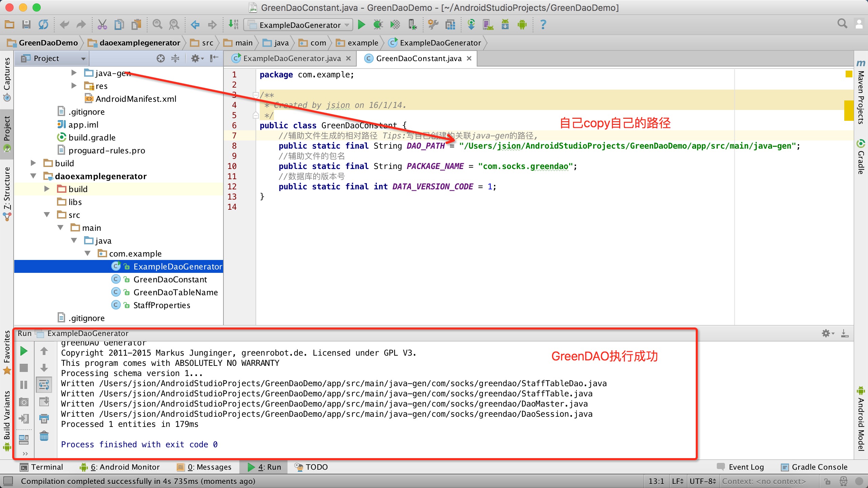
Task: Collapse the com.example package
Action: [87, 253]
